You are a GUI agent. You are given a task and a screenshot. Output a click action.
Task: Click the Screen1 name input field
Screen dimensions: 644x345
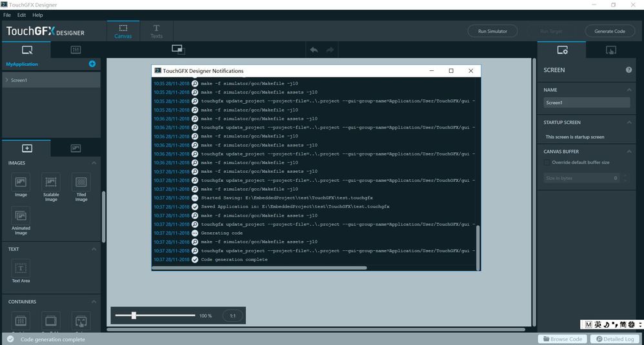(x=587, y=103)
